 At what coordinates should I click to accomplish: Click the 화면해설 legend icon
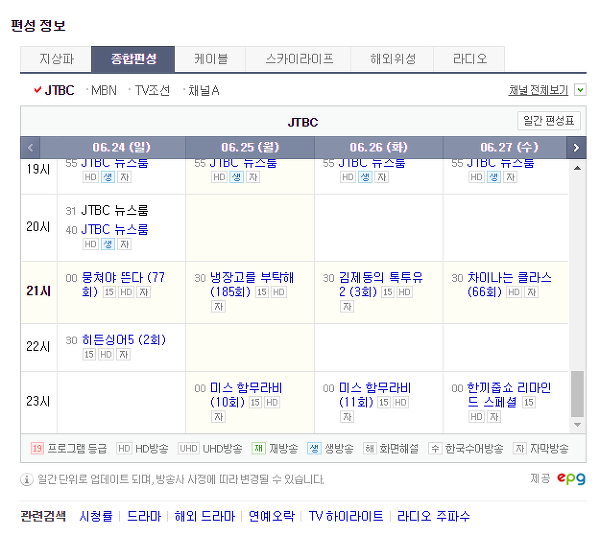point(369,448)
